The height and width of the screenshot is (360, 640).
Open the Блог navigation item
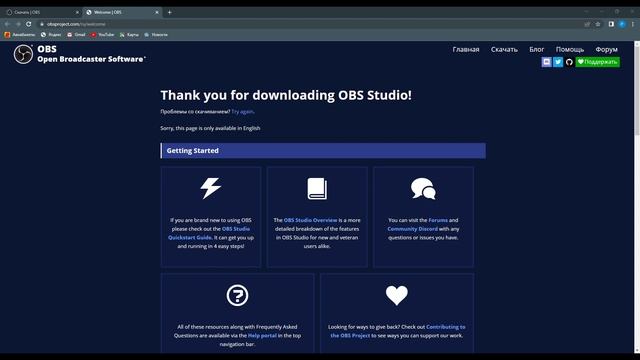[x=537, y=49]
